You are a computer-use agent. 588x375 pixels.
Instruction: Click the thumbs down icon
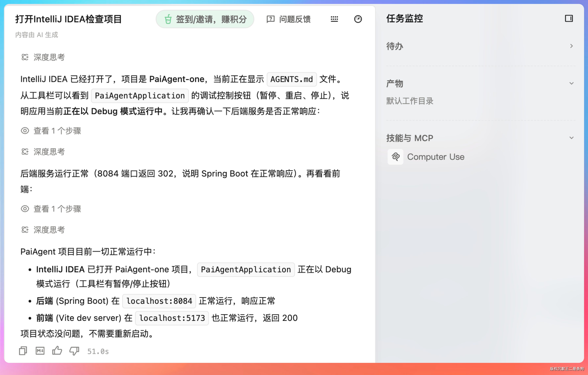click(x=74, y=351)
